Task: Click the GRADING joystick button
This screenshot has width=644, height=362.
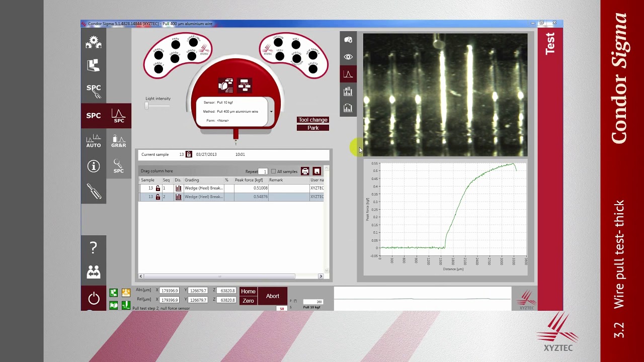Action: [x=158, y=56]
